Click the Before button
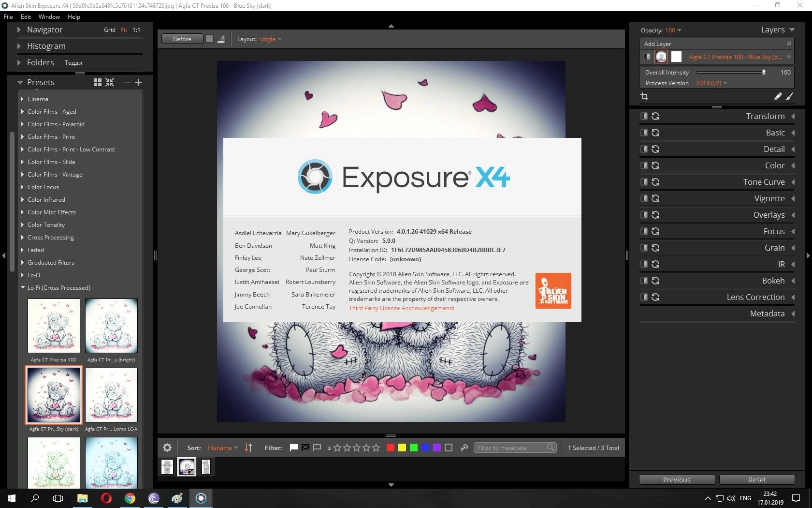This screenshot has width=812, height=508. click(182, 39)
